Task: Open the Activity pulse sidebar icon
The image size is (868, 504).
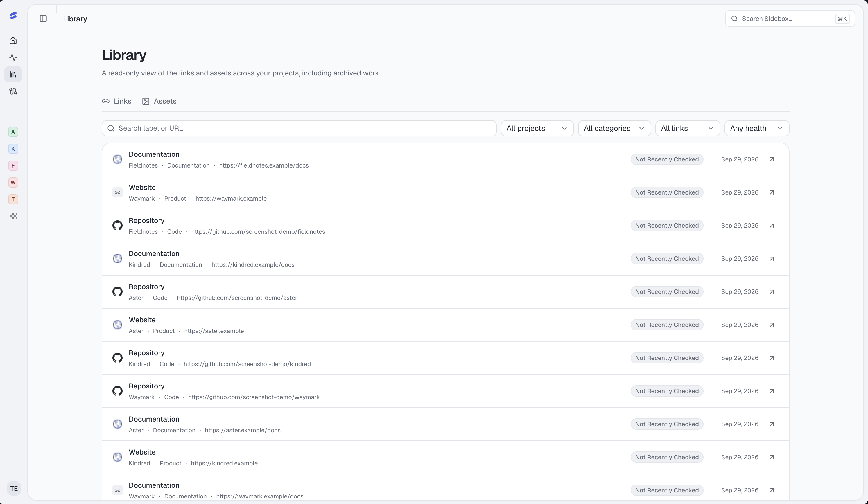Action: coord(13,57)
